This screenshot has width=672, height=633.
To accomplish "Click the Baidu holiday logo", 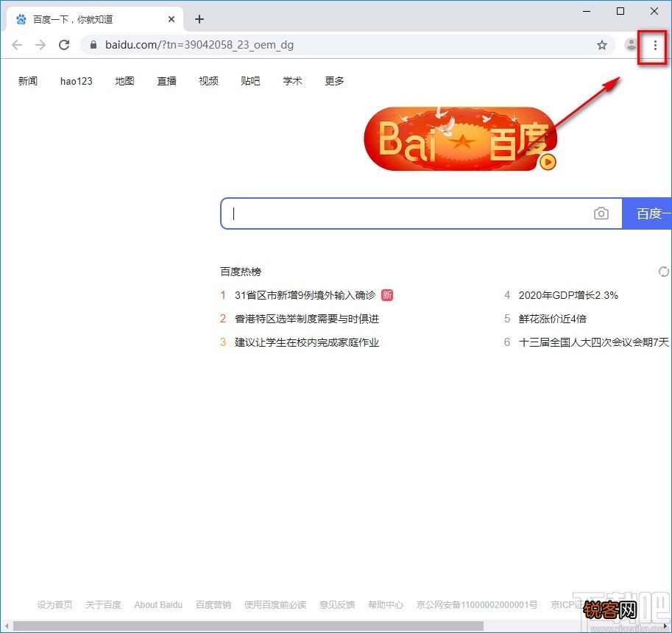I will (x=460, y=139).
